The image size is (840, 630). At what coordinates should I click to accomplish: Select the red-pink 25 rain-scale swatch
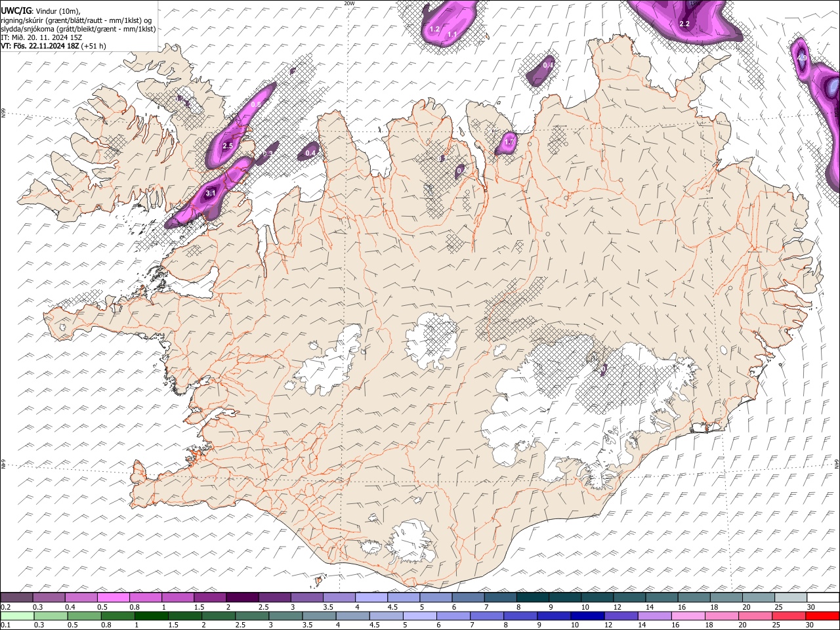point(789,616)
